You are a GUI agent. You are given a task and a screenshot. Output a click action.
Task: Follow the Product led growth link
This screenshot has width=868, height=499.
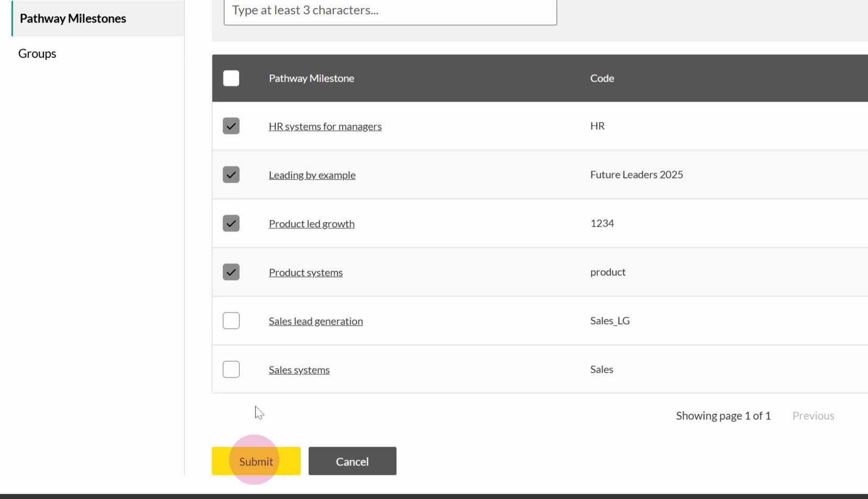(x=311, y=224)
